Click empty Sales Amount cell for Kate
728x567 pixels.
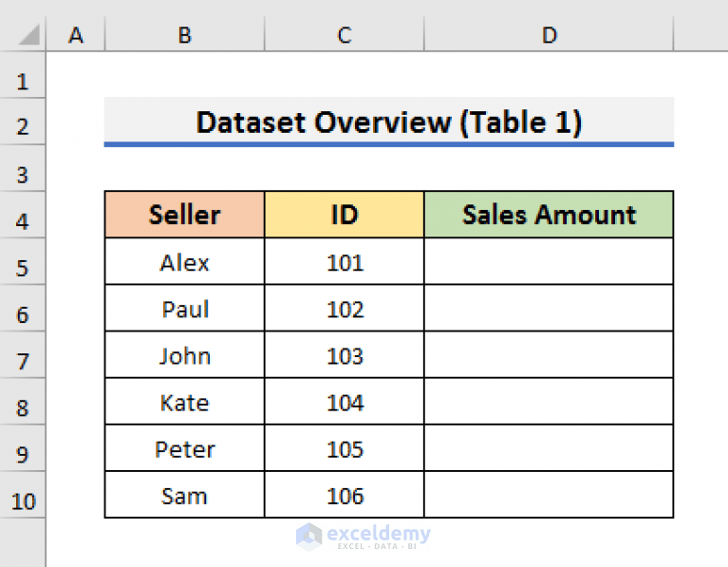click(549, 401)
